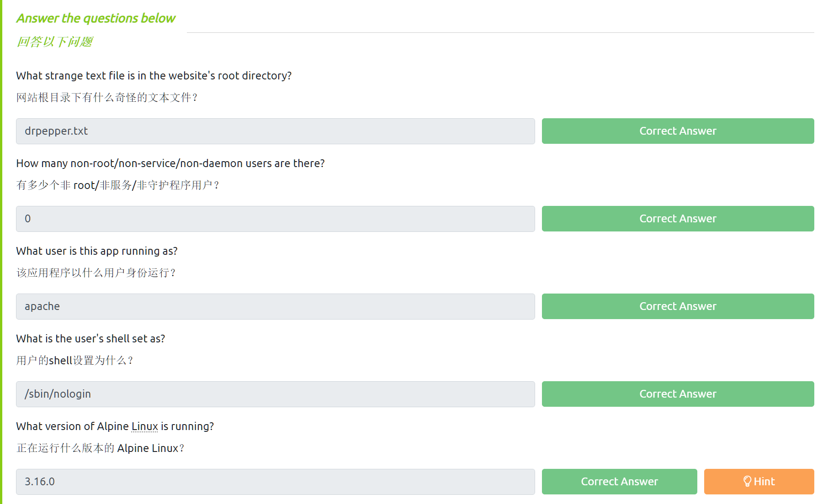Click 'What user is this app running as?'
This screenshot has height=504, width=828.
coord(96,251)
